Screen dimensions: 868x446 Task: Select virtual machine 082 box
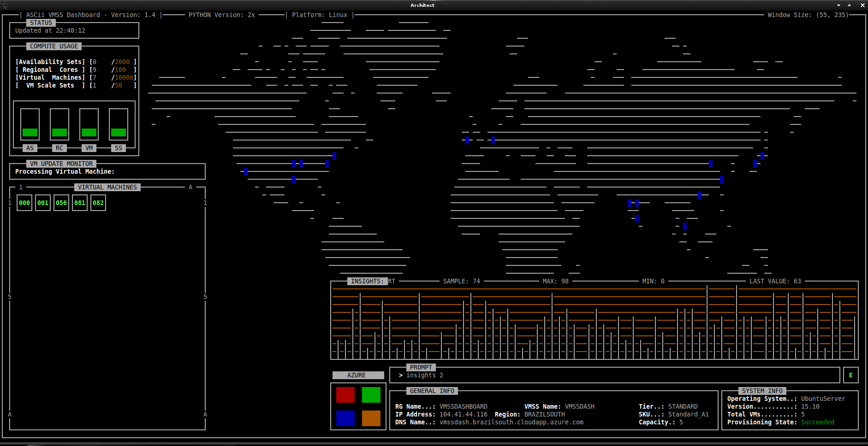(98, 203)
